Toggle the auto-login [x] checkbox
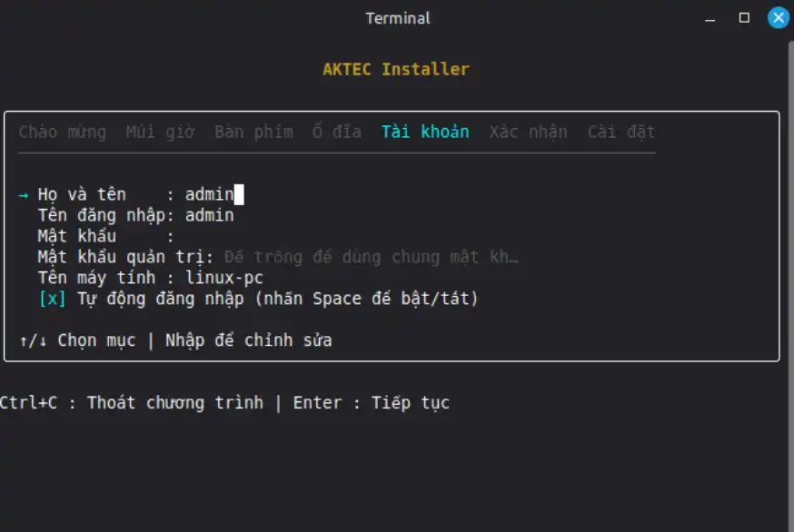This screenshot has height=532, width=794. (x=52, y=299)
